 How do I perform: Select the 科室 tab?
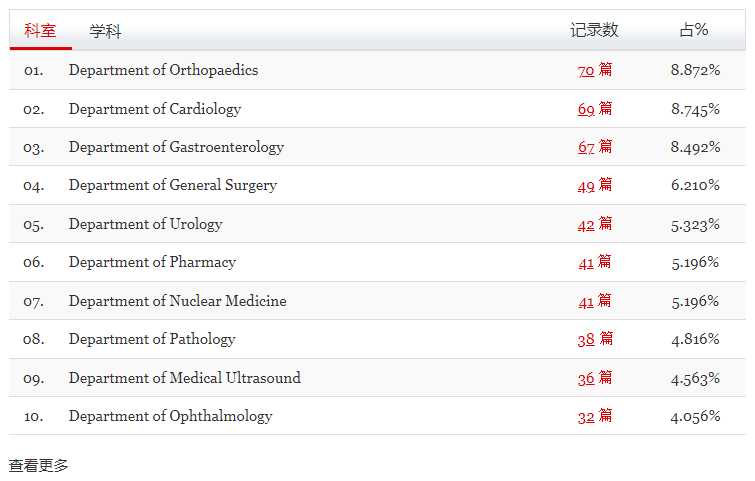coord(40,31)
